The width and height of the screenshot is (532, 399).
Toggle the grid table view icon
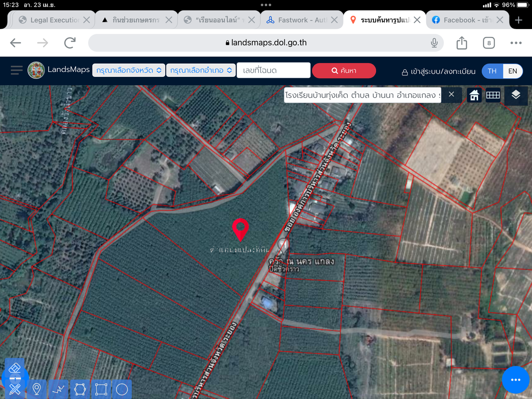[493, 95]
